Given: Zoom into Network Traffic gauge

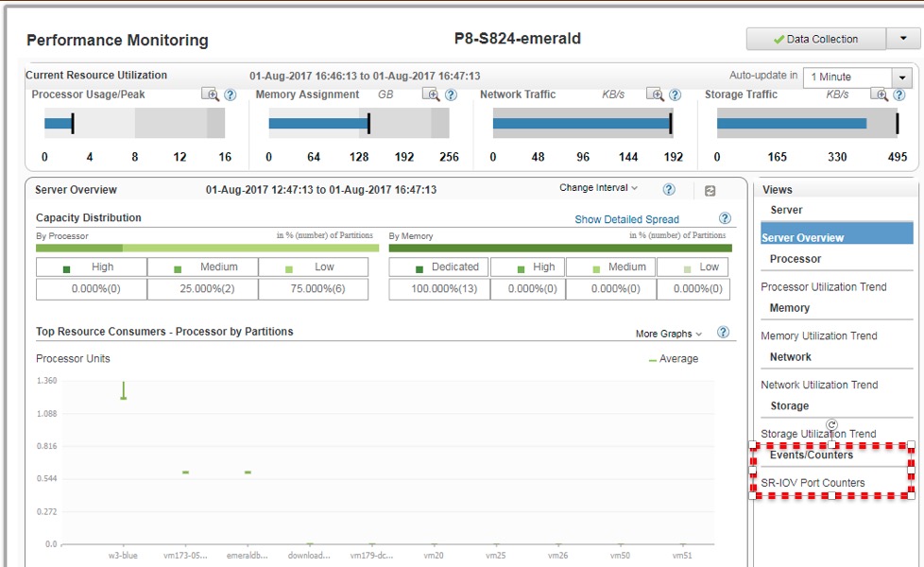Looking at the screenshot, I should click(x=655, y=94).
